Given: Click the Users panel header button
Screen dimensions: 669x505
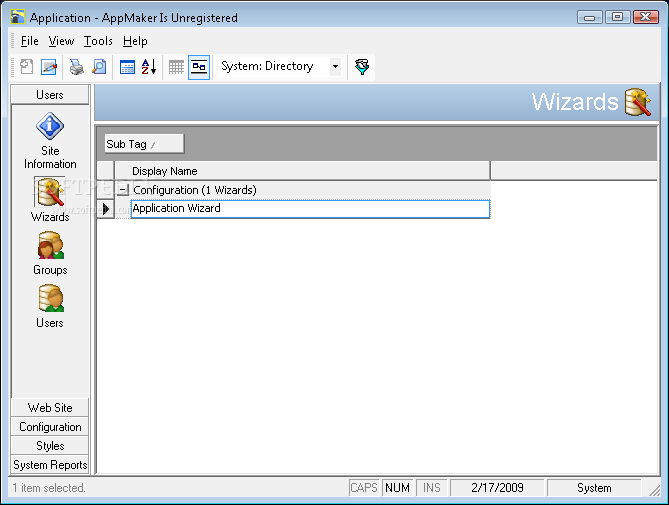Looking at the screenshot, I should [x=50, y=95].
